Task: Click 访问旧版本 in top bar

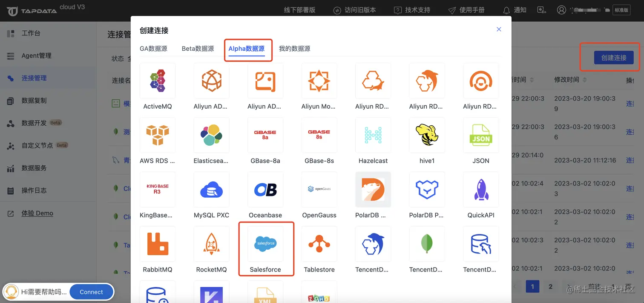Action: [x=354, y=10]
